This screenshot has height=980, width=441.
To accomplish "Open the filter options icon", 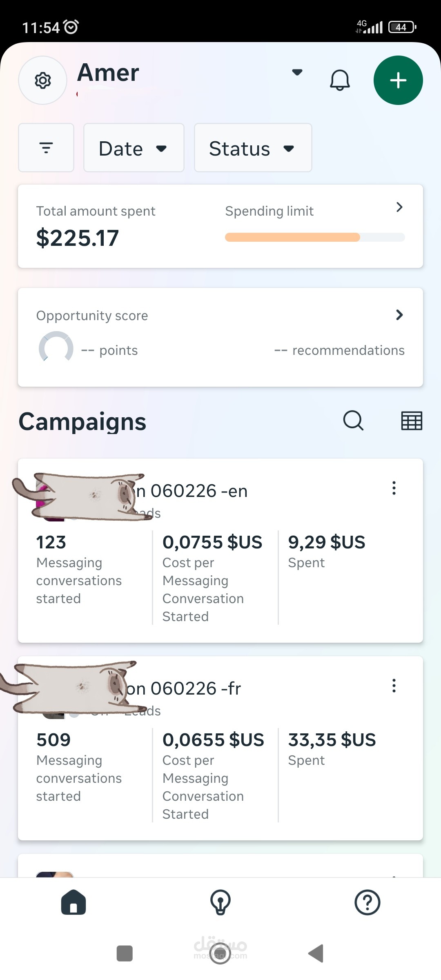I will point(46,148).
